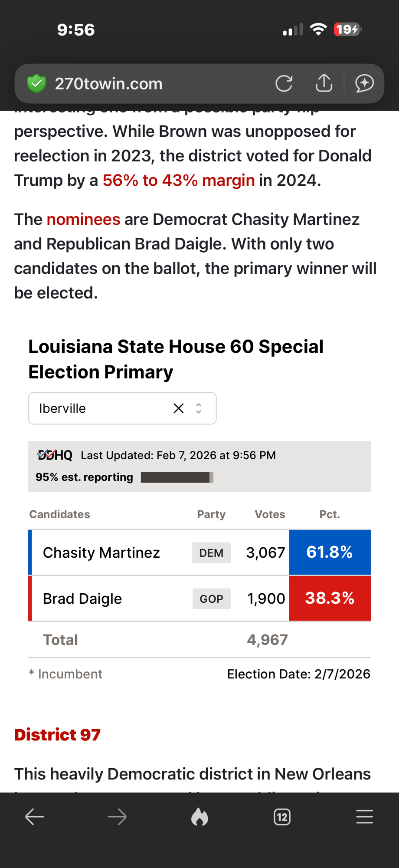Tap the DDHQ logo
The image size is (399, 868).
(x=55, y=455)
